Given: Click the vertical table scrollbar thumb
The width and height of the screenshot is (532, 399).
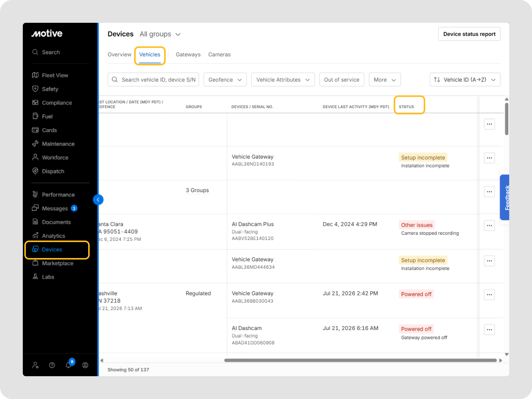Looking at the screenshot, I should (x=507, y=119).
